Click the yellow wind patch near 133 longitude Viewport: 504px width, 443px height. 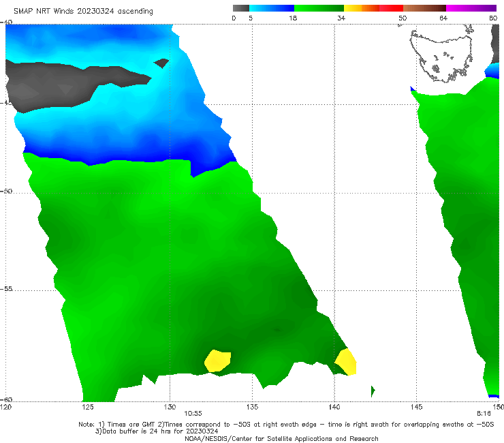[218, 361]
